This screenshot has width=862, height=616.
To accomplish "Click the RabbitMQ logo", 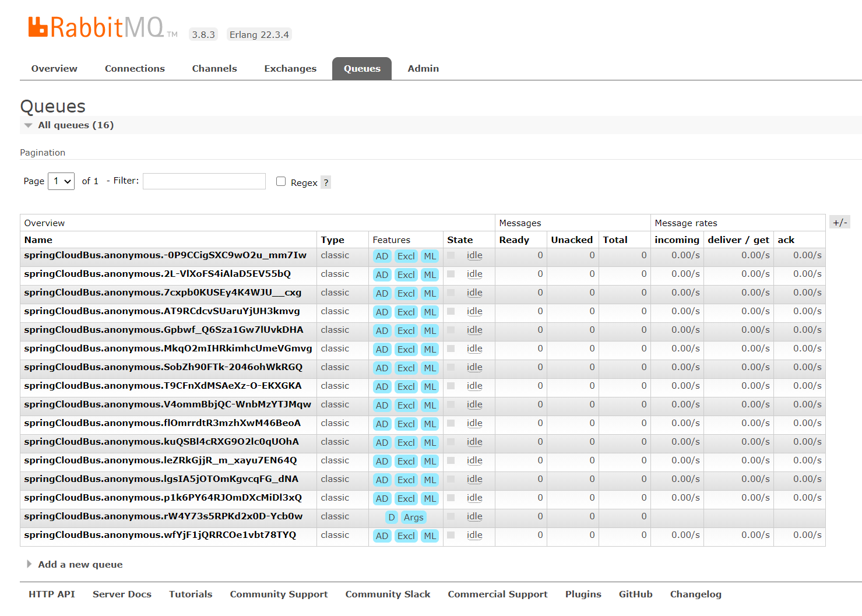I will (103, 27).
